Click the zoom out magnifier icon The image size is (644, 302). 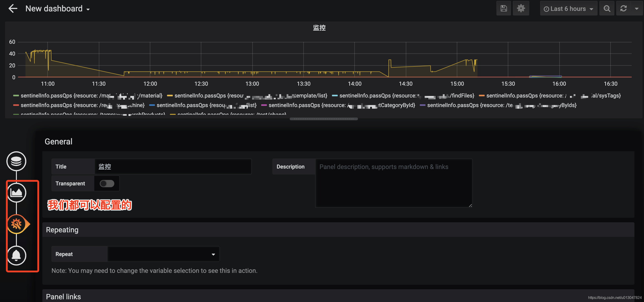coord(607,8)
